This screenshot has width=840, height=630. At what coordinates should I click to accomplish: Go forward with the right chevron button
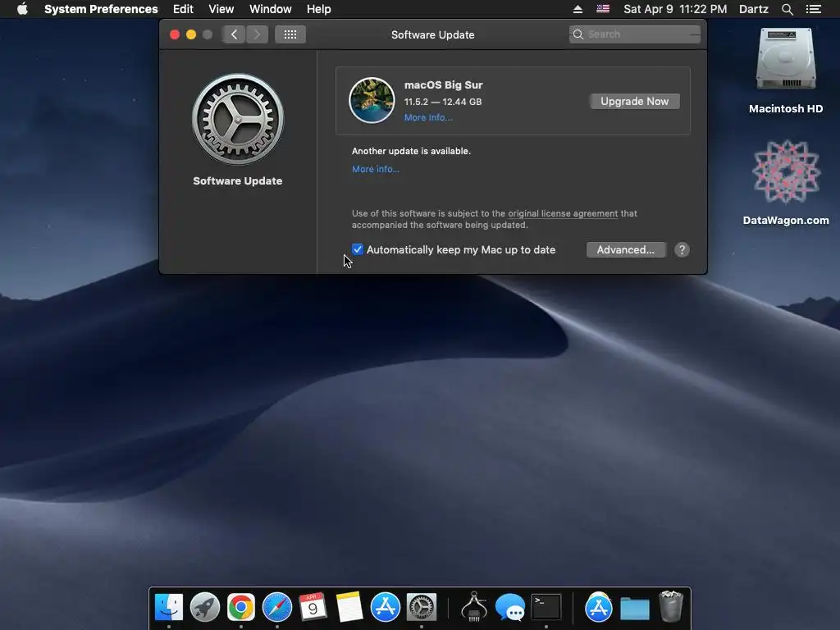257,34
